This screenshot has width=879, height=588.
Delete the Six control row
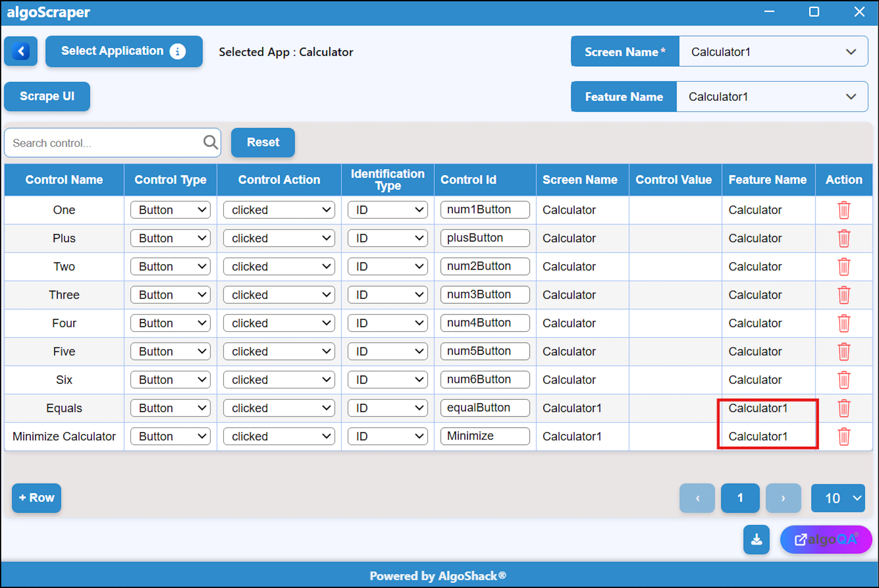844,380
